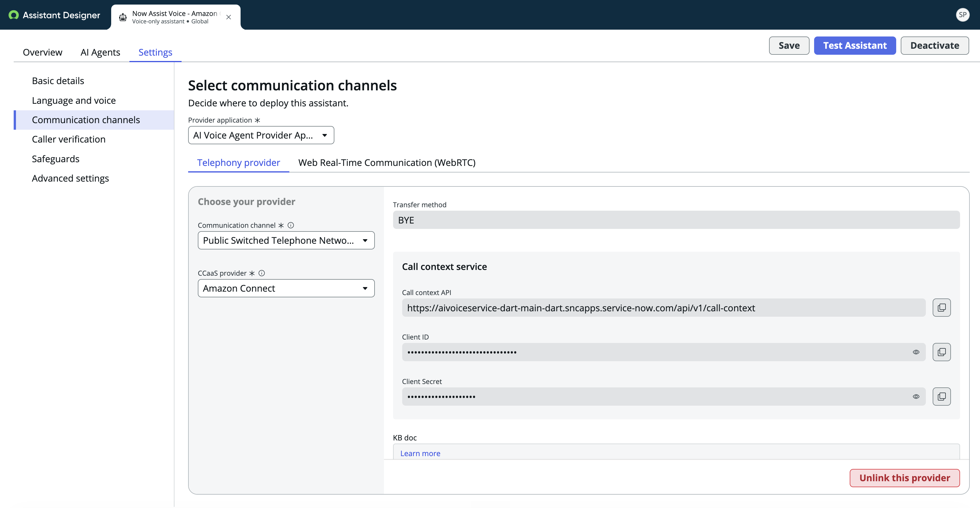Switch to the AI Agents tab

click(x=100, y=52)
